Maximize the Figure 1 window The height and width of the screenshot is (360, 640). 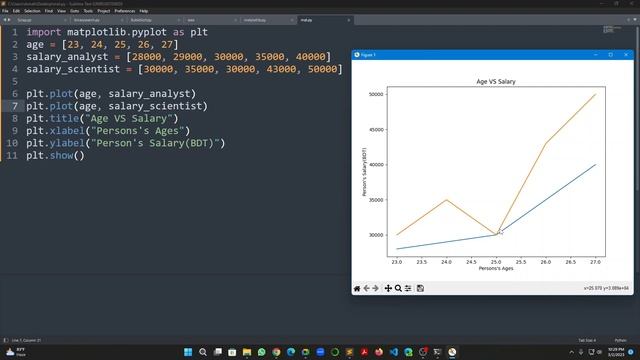click(611, 55)
